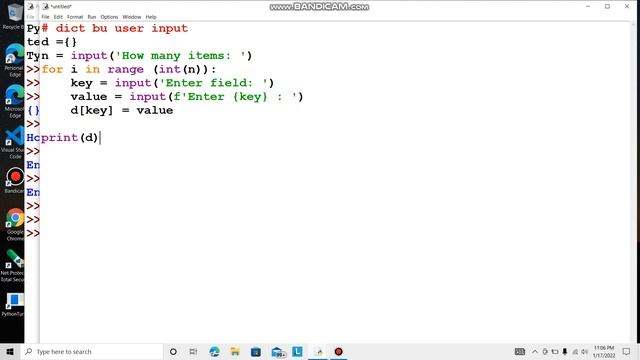Open the Help menu
This screenshot has width=640, height=360.
[151, 17]
